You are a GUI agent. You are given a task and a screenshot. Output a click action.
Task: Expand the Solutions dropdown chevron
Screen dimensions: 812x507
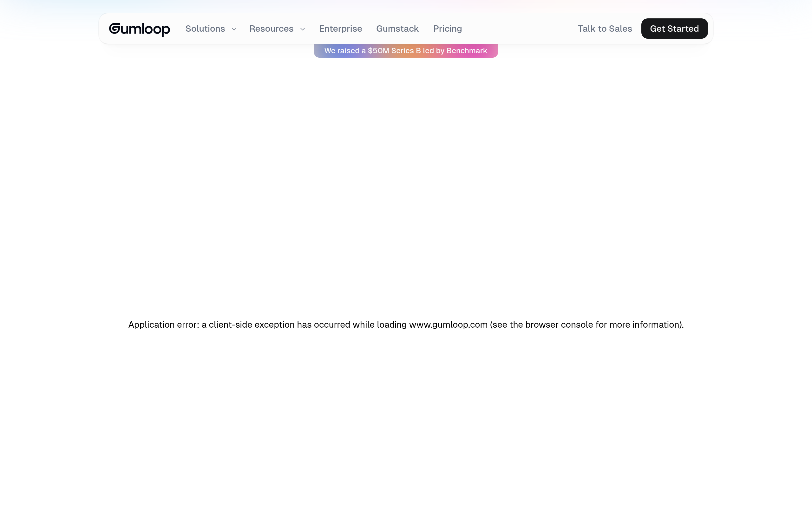point(234,29)
